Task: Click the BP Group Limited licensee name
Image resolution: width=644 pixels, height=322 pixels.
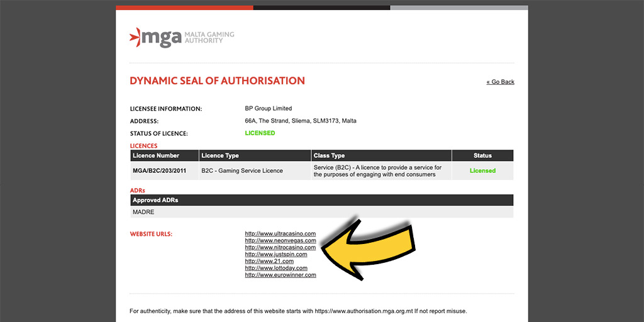Action: pos(268,108)
